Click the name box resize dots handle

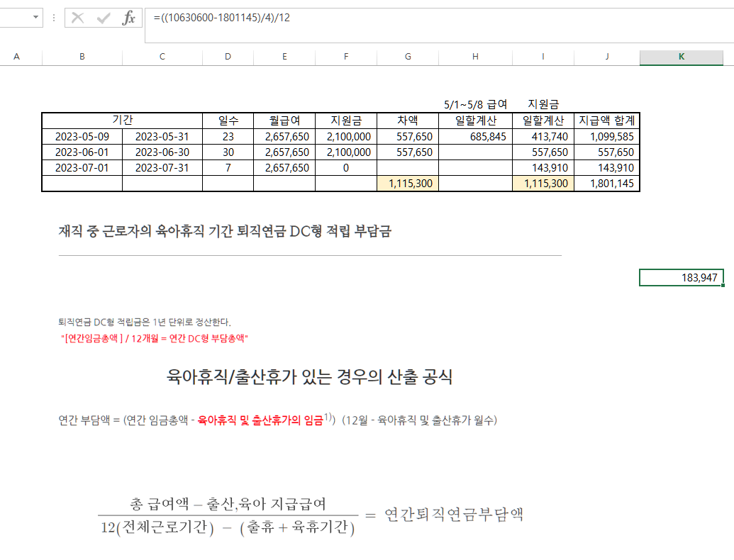tap(54, 18)
